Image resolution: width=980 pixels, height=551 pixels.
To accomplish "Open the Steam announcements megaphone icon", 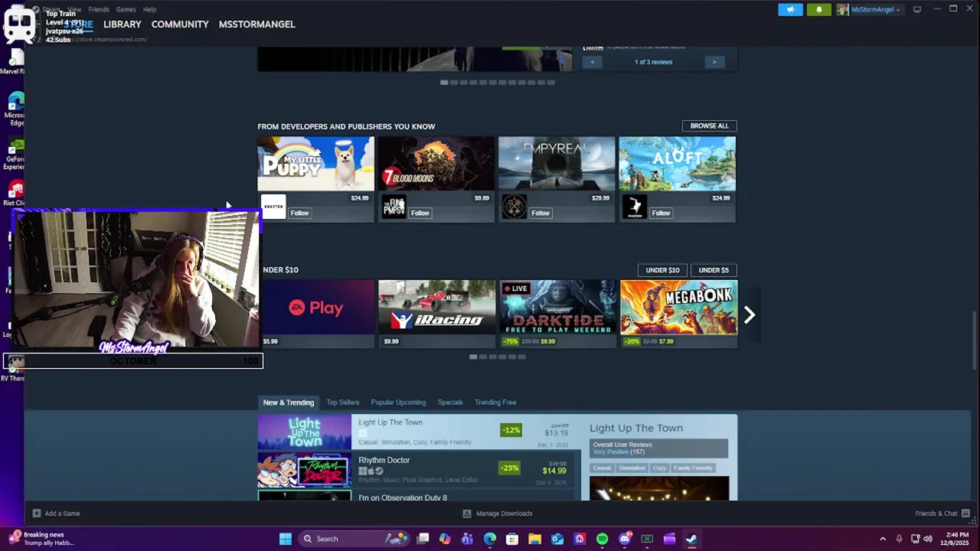I will pyautogui.click(x=791, y=9).
